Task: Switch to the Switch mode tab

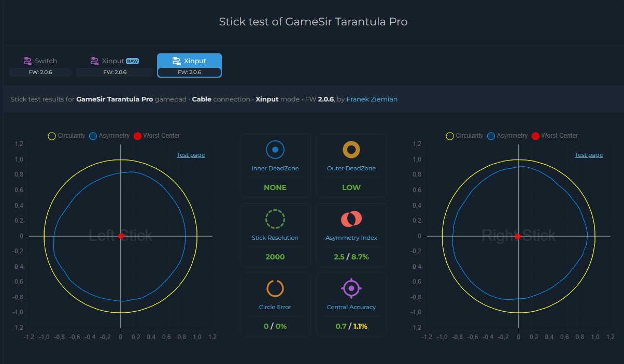Action: (x=40, y=65)
